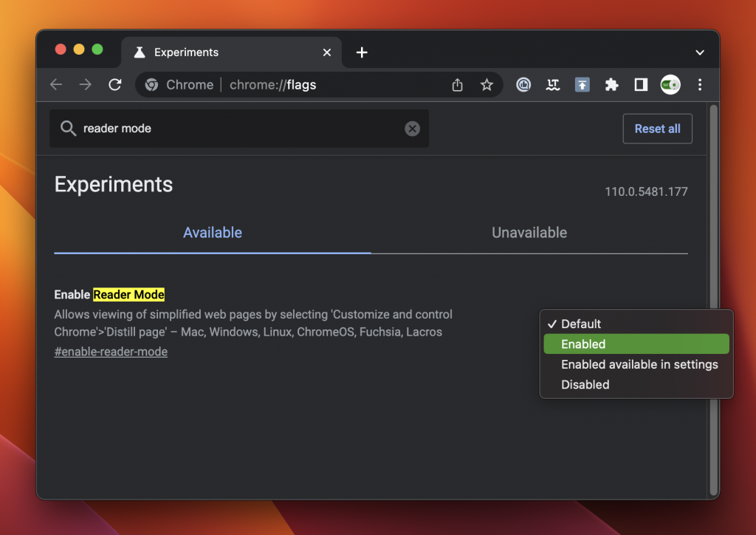Open Chrome's three-dot menu

pyautogui.click(x=700, y=85)
